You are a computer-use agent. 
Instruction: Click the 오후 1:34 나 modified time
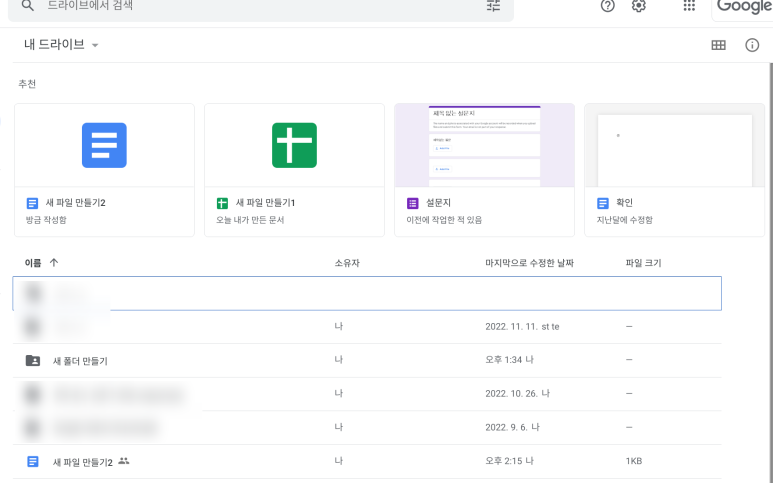point(509,360)
